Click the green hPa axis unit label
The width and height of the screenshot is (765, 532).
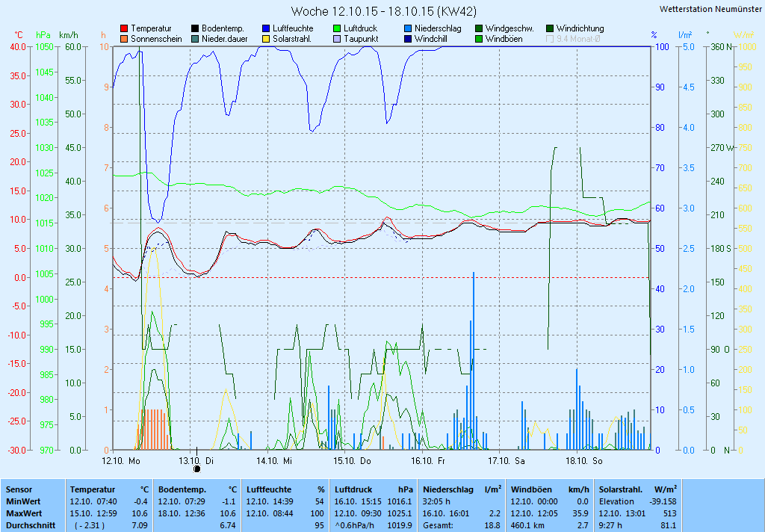click(43, 35)
